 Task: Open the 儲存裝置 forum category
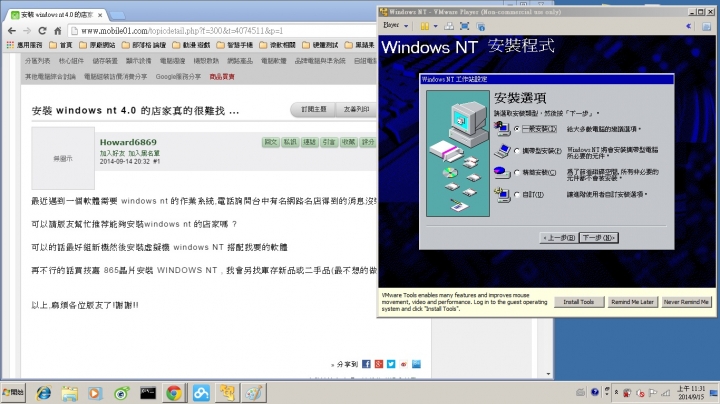coord(105,61)
